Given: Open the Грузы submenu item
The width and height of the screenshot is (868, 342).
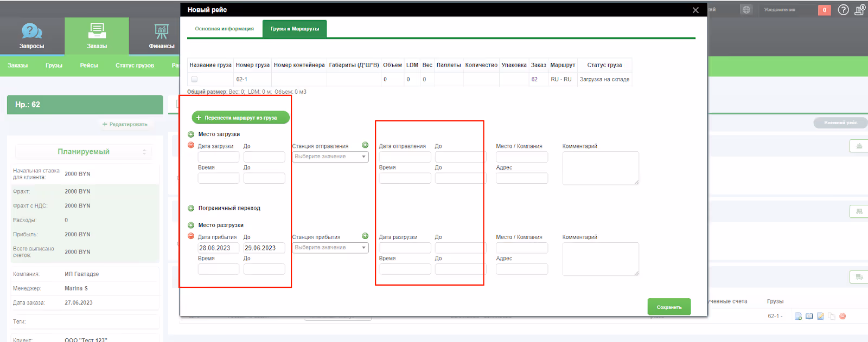Looking at the screenshot, I should (54, 66).
